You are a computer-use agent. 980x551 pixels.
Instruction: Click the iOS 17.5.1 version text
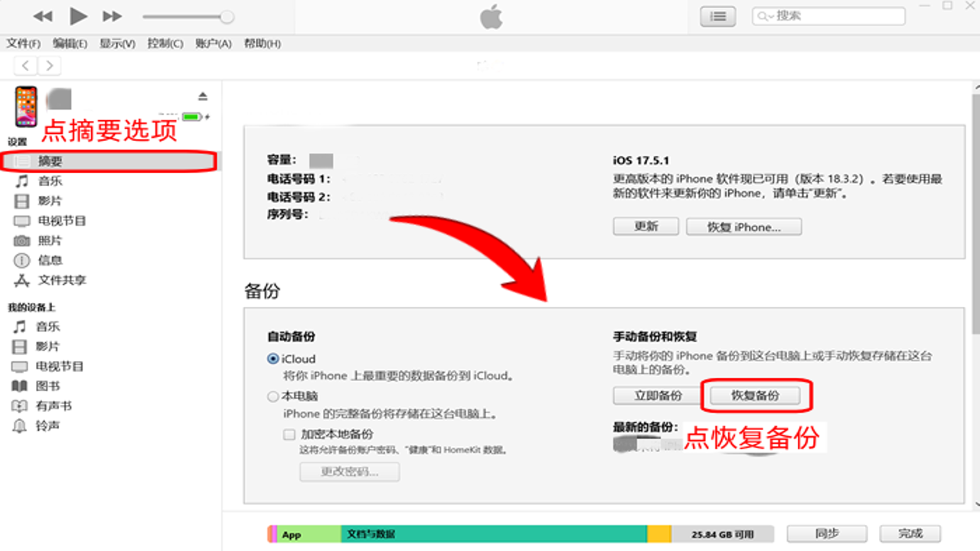642,161
